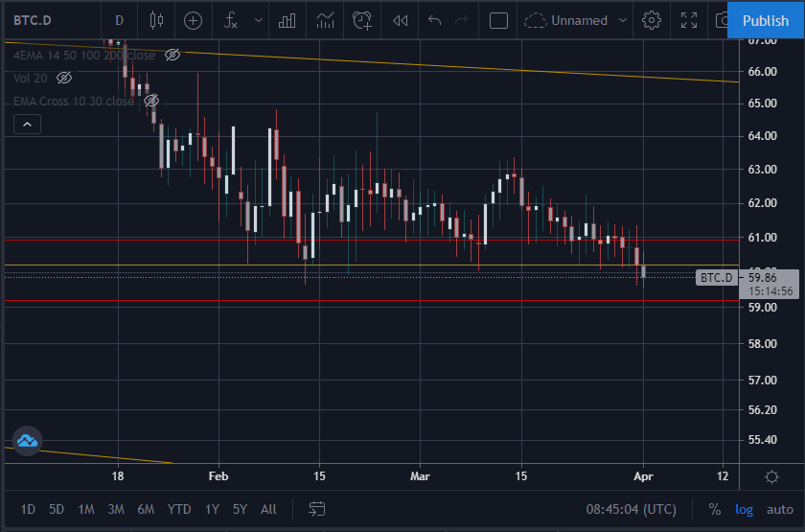The image size is (805, 532).
Task: Click the BTC.D price label 59.86
Action: (769, 284)
